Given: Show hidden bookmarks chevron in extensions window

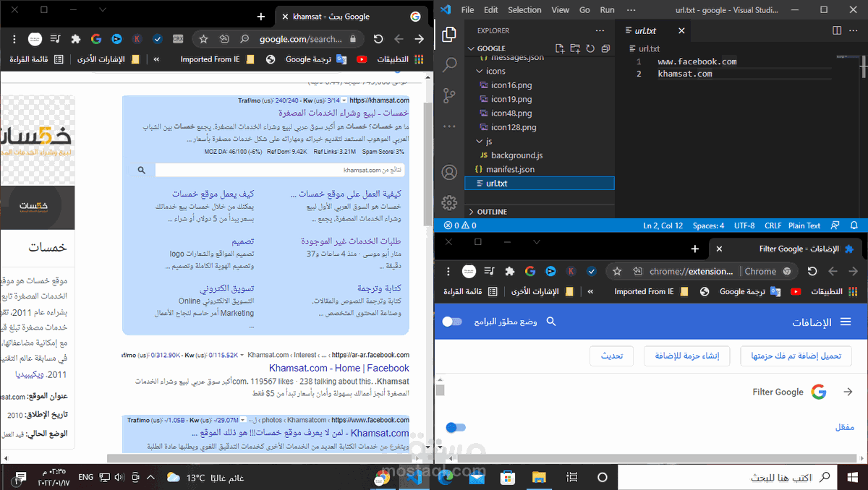Looking at the screenshot, I should (x=590, y=292).
